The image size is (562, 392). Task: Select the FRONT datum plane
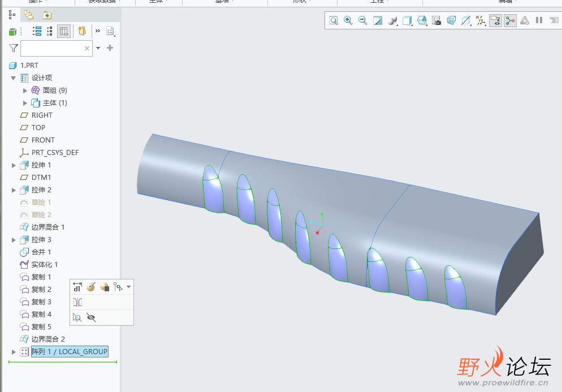43,140
